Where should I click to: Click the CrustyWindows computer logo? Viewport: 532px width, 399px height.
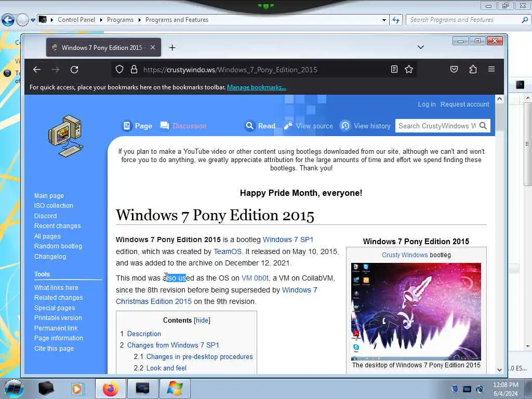[65, 136]
